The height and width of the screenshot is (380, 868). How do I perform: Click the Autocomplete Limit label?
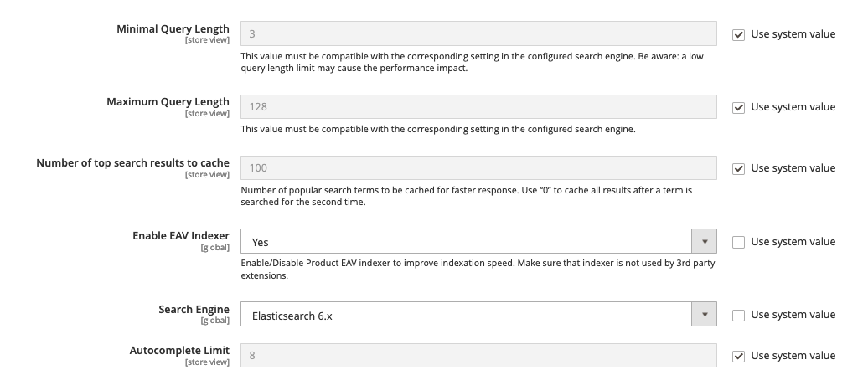179,350
